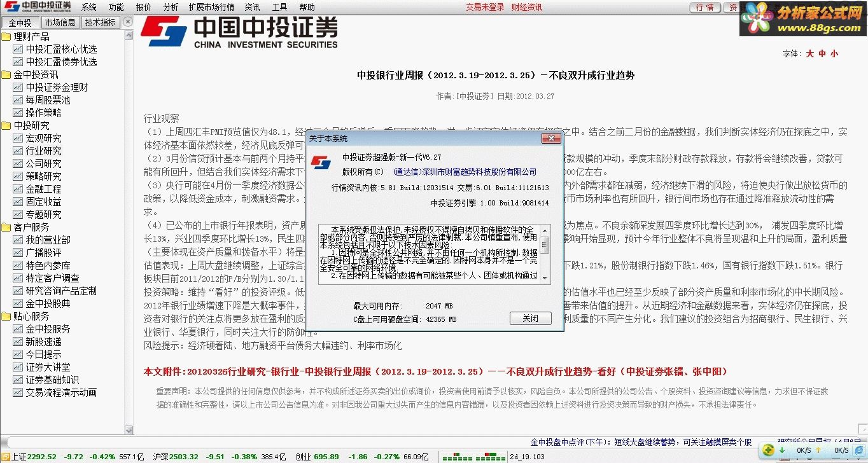Click the chart icon beside 中投汇盈核心优选
The image size is (868, 463).
(x=18, y=49)
